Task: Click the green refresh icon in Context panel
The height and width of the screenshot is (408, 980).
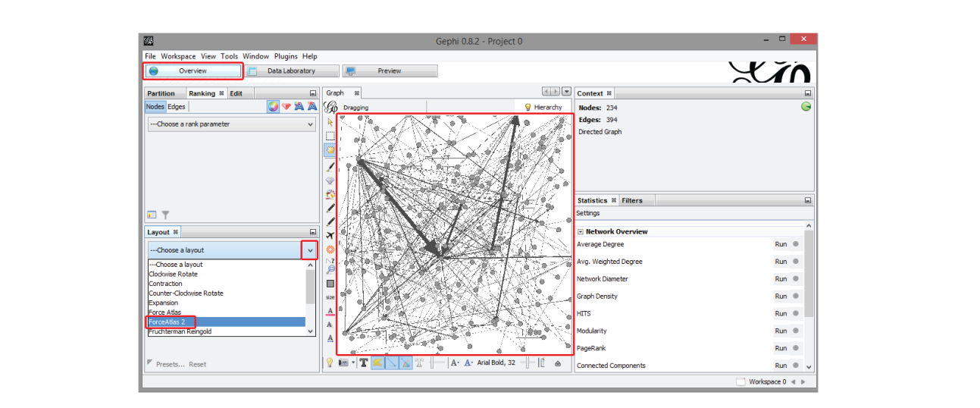Action: (x=806, y=107)
